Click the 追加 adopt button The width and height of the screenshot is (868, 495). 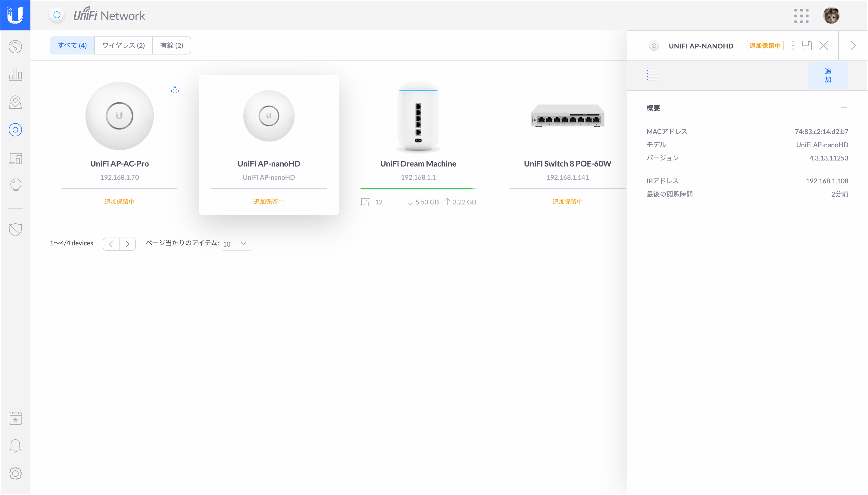(828, 76)
